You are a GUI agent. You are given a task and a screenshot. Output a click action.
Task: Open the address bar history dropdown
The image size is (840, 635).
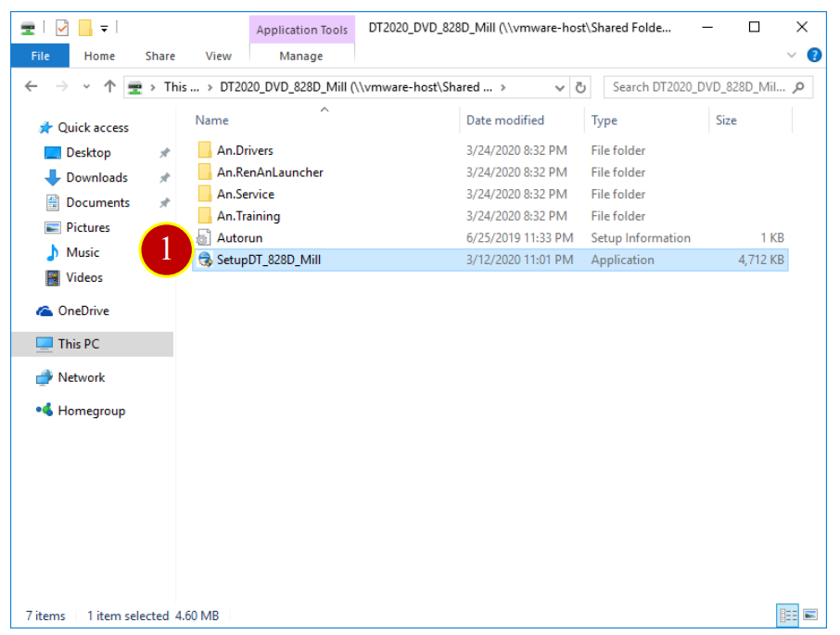tap(559, 87)
